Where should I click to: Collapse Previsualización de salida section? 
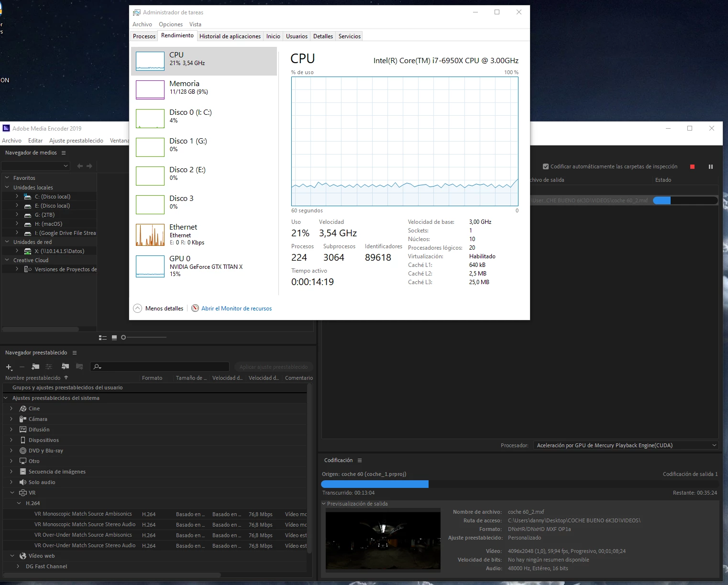click(324, 504)
